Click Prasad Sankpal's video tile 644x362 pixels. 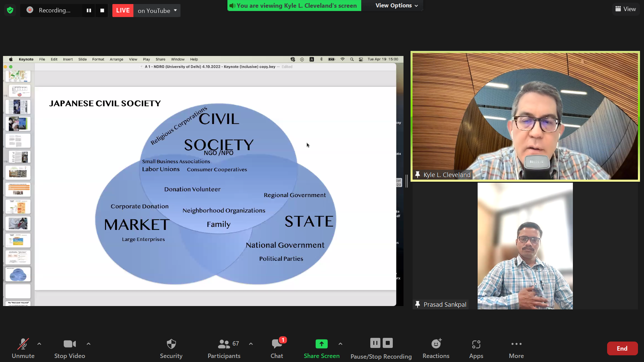coord(525,246)
